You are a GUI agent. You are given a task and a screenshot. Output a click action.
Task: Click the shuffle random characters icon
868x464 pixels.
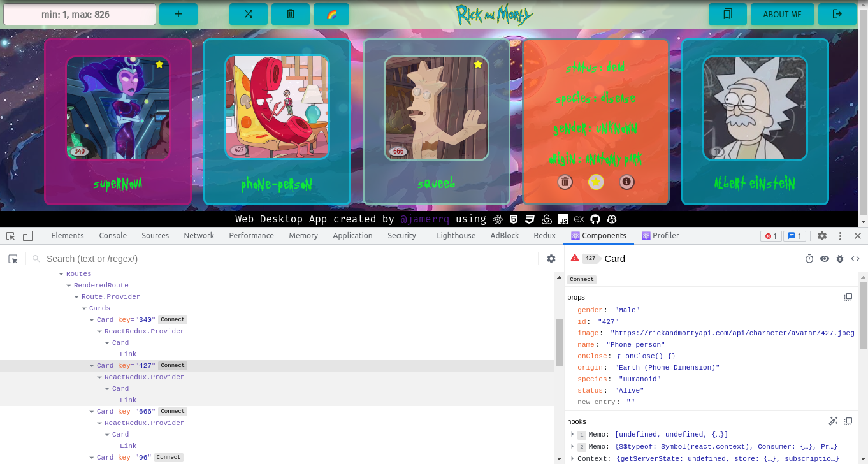pyautogui.click(x=248, y=14)
